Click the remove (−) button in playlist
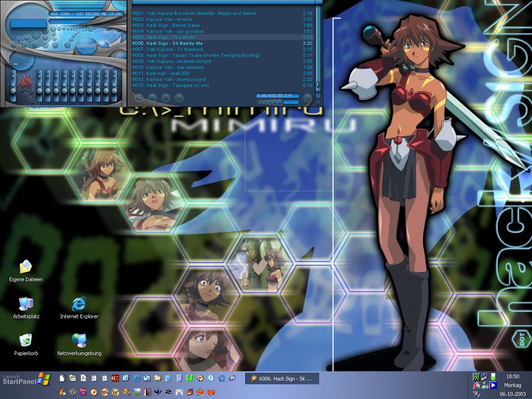Viewport: 532px width, 399px height. [x=152, y=97]
